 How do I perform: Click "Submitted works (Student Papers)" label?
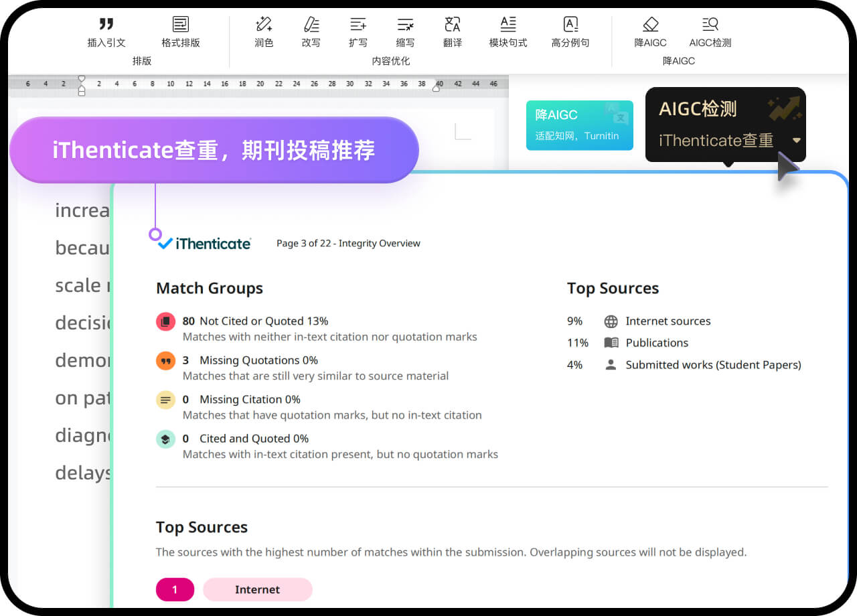(x=714, y=365)
